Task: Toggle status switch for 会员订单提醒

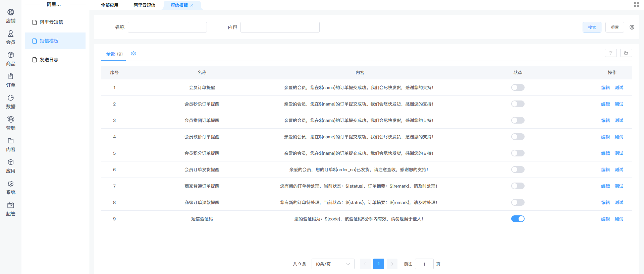Action: pyautogui.click(x=518, y=87)
